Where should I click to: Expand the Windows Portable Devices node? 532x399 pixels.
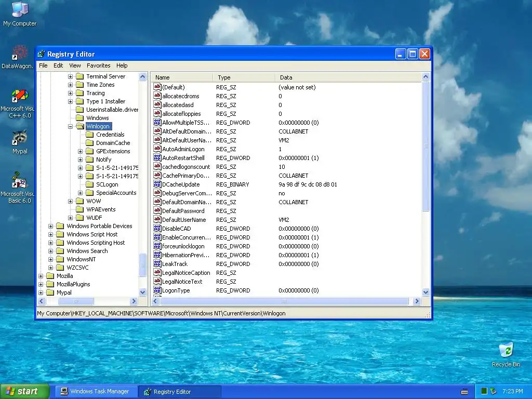pyautogui.click(x=50, y=226)
